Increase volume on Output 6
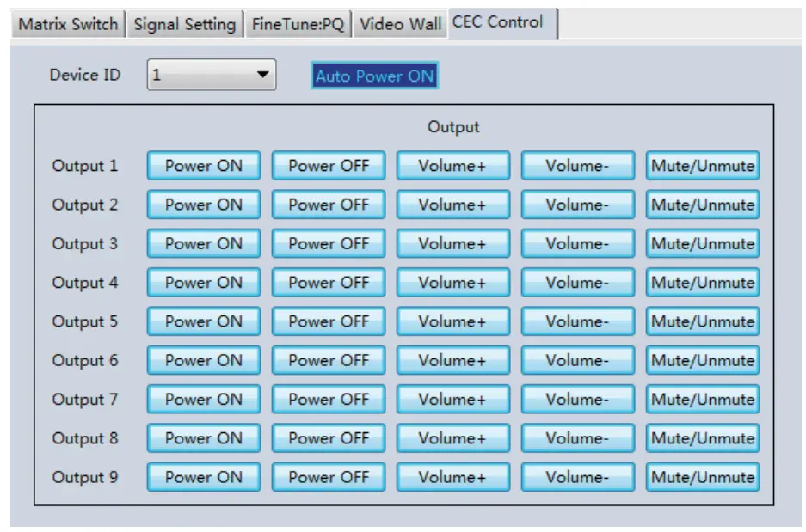 tap(453, 360)
